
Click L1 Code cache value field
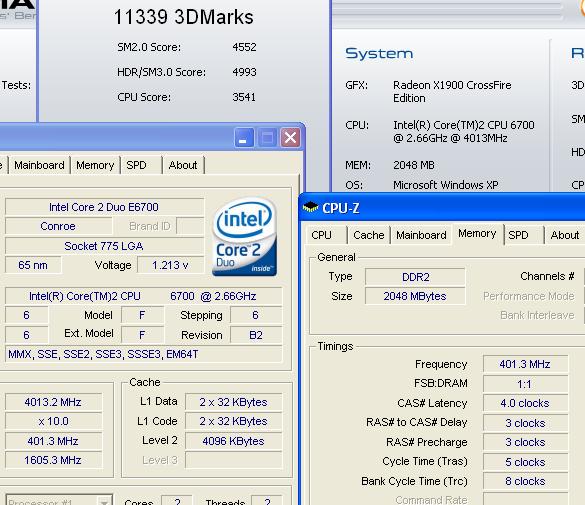point(234,421)
